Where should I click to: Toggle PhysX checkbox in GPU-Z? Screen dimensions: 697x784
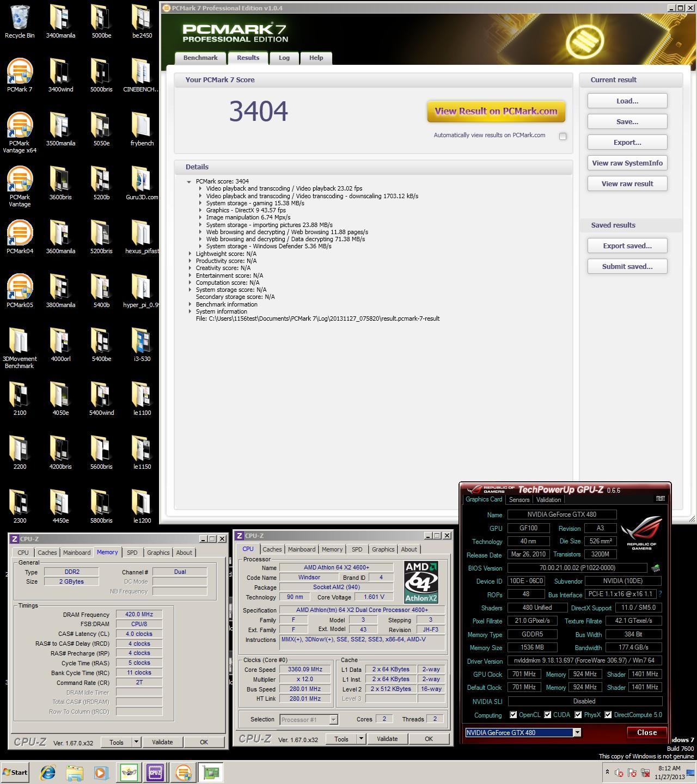(x=578, y=715)
